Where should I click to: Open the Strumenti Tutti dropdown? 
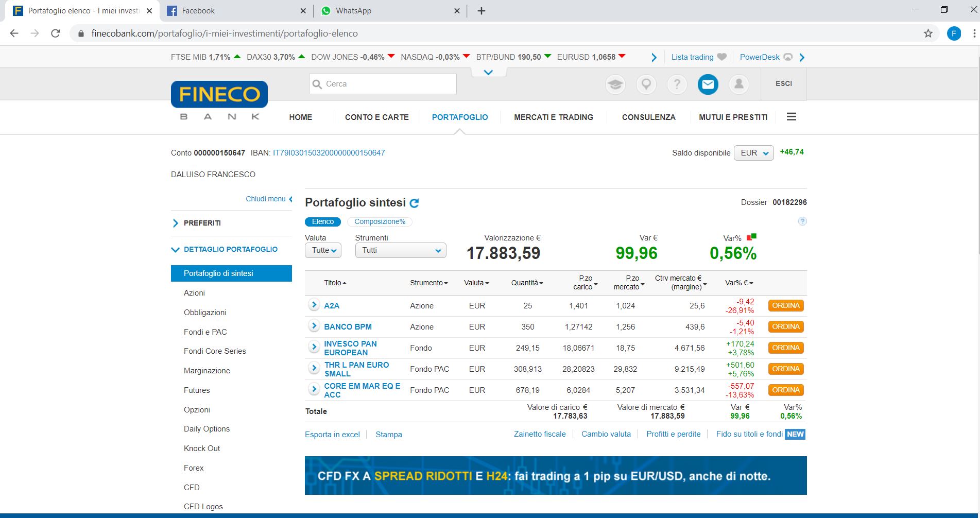click(x=400, y=250)
